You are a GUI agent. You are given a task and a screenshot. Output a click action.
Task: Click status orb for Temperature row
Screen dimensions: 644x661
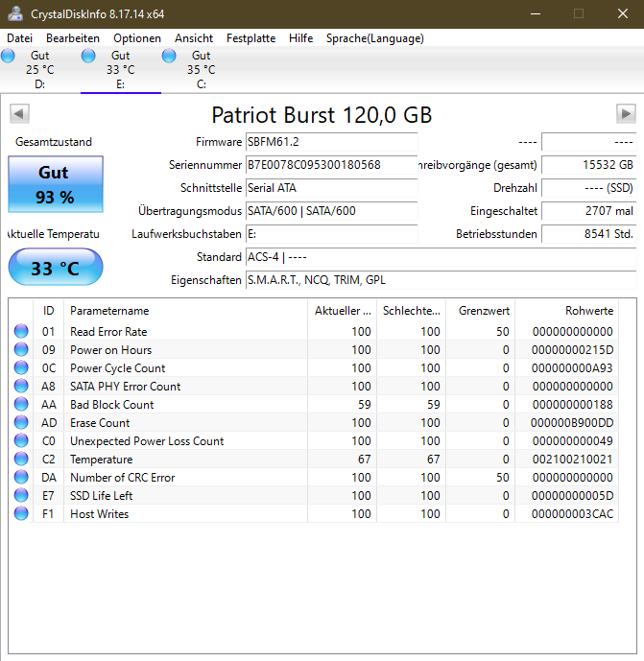pos(21,459)
